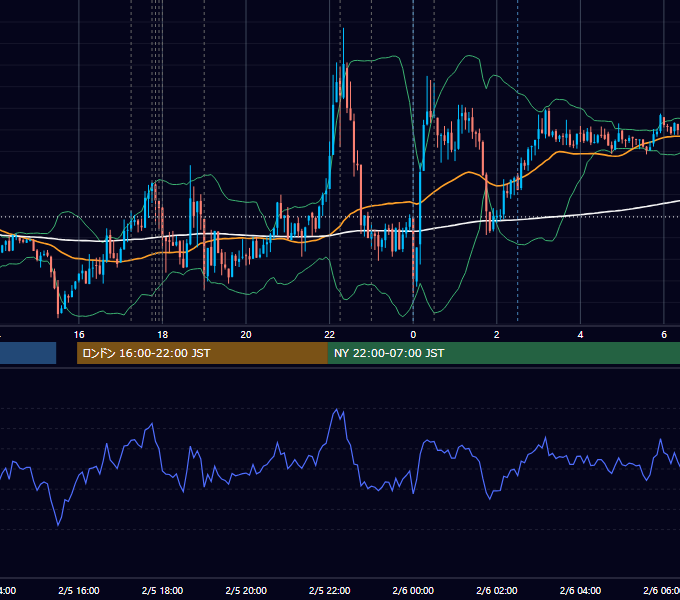Click the oscillator lowest trough before 2/5 16:00
This screenshot has height=600, width=680.
tap(58, 525)
